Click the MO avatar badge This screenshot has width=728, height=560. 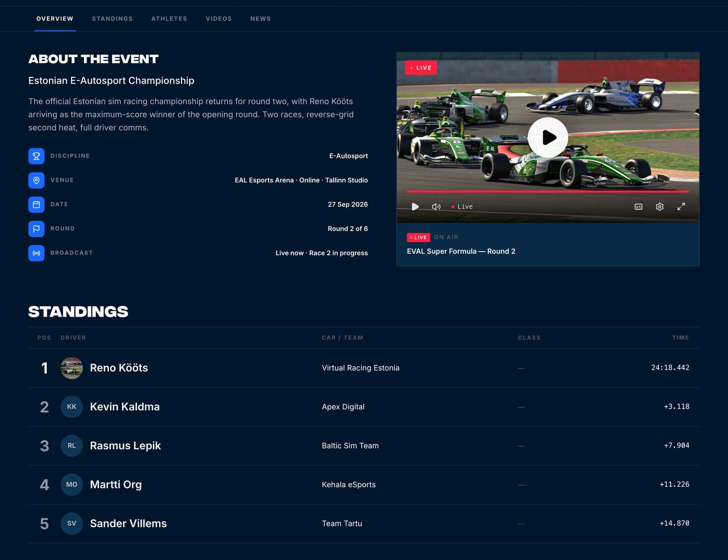pos(72,484)
